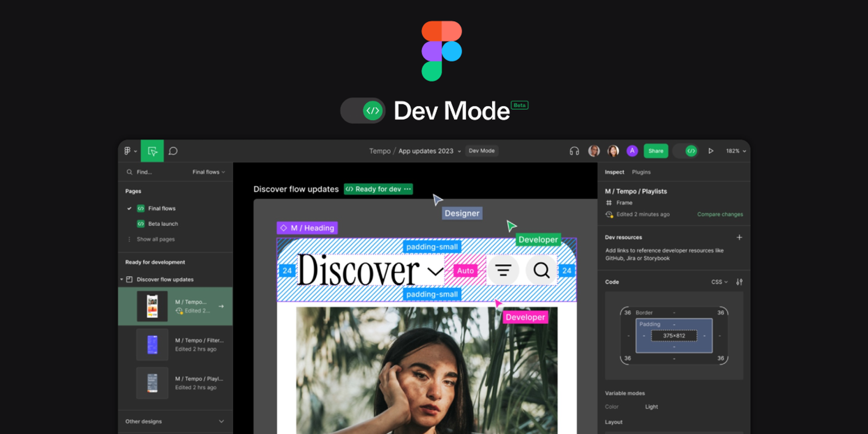Click the green Share button
868x434 pixels.
[x=656, y=151]
